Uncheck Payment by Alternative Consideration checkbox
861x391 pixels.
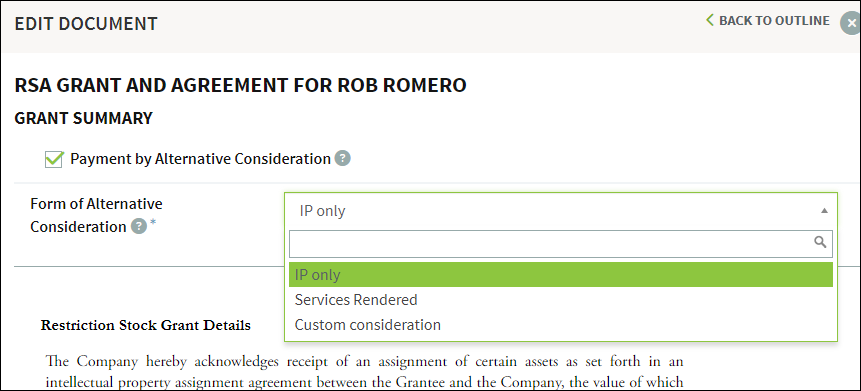coord(54,159)
